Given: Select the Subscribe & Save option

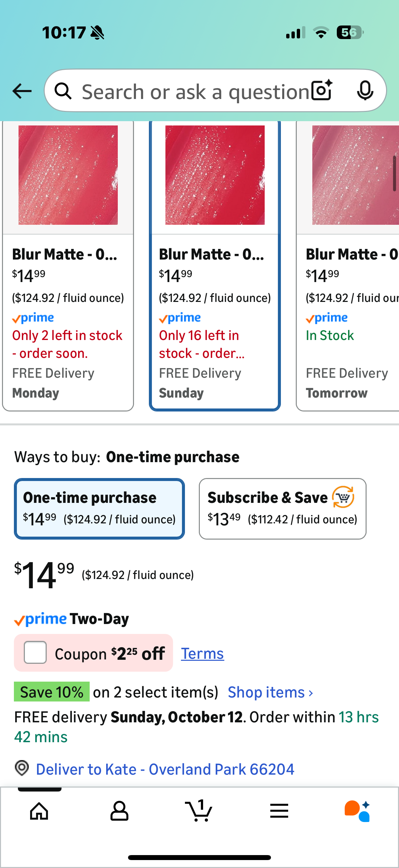Looking at the screenshot, I should pyautogui.click(x=282, y=508).
